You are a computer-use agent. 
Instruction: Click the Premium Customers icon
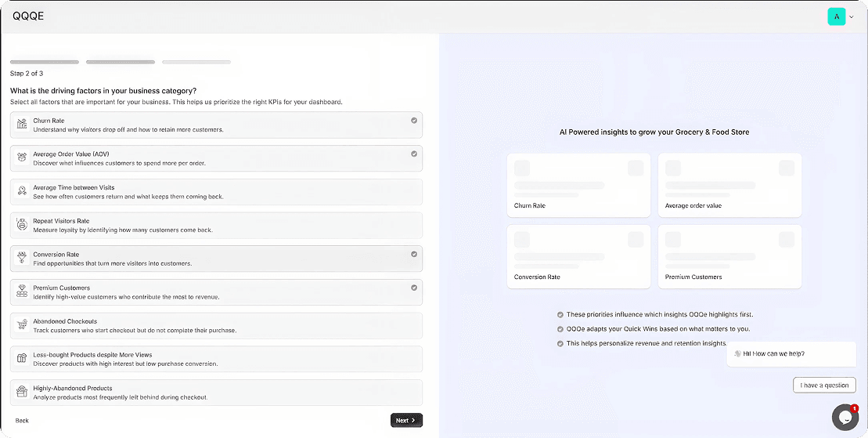[22, 291]
